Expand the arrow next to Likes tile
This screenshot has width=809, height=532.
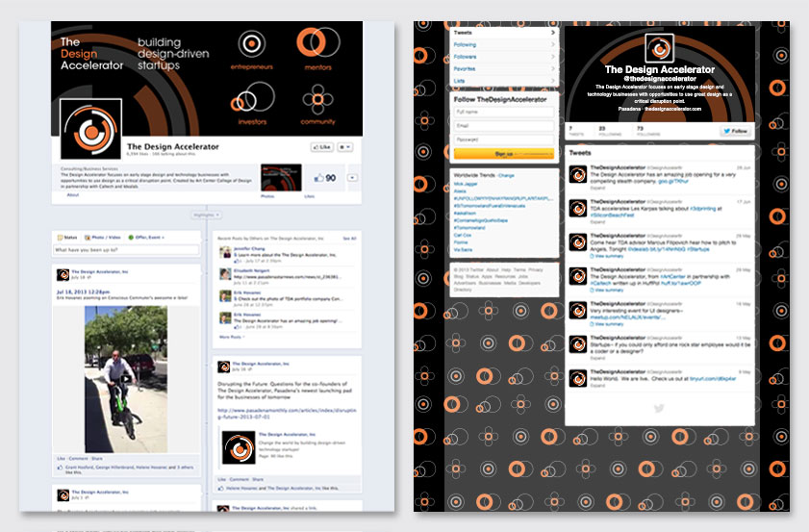[x=352, y=178]
